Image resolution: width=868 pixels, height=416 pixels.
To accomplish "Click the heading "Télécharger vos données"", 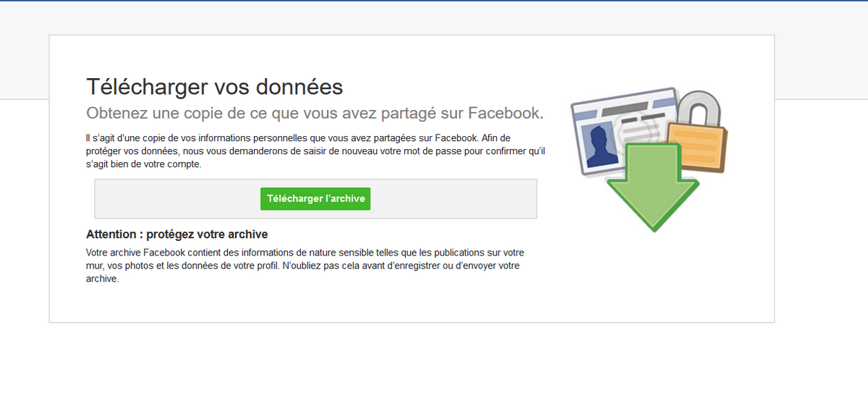I will click(214, 87).
